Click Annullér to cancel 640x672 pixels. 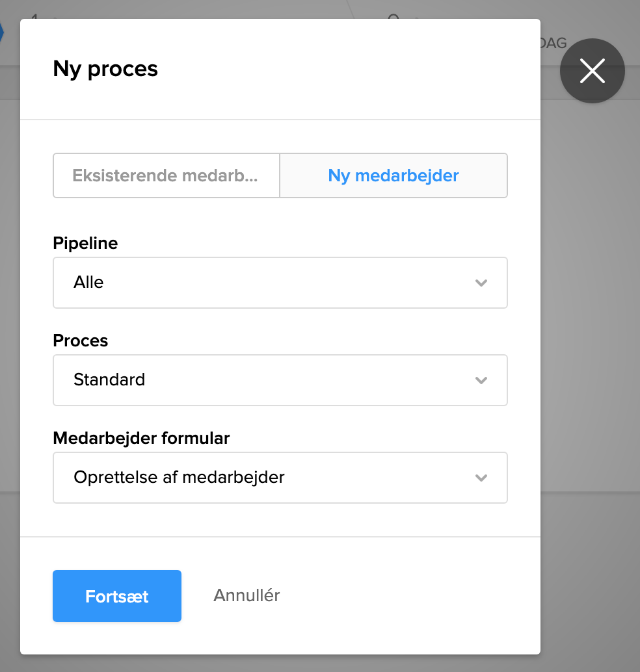246,595
